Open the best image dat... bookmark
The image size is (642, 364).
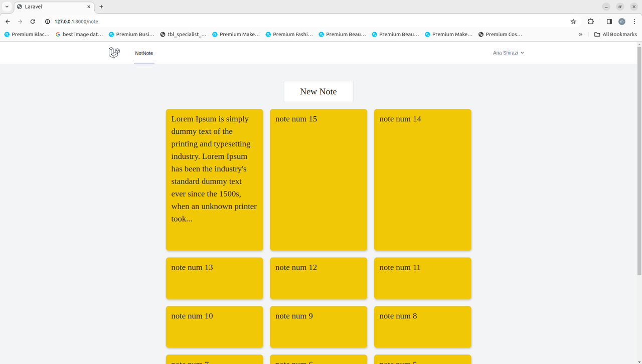click(x=79, y=35)
